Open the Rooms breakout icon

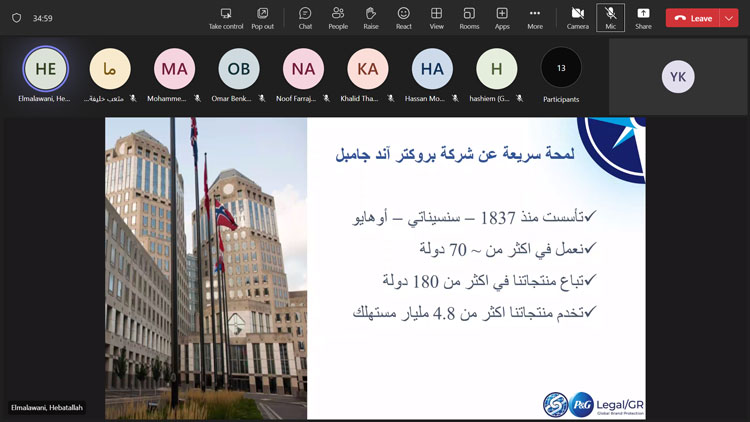469,17
